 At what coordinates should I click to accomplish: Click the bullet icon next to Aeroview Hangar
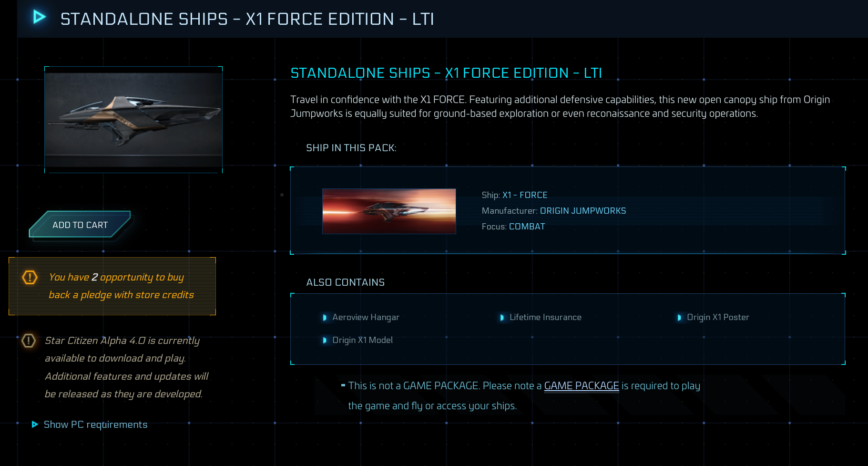tap(325, 318)
